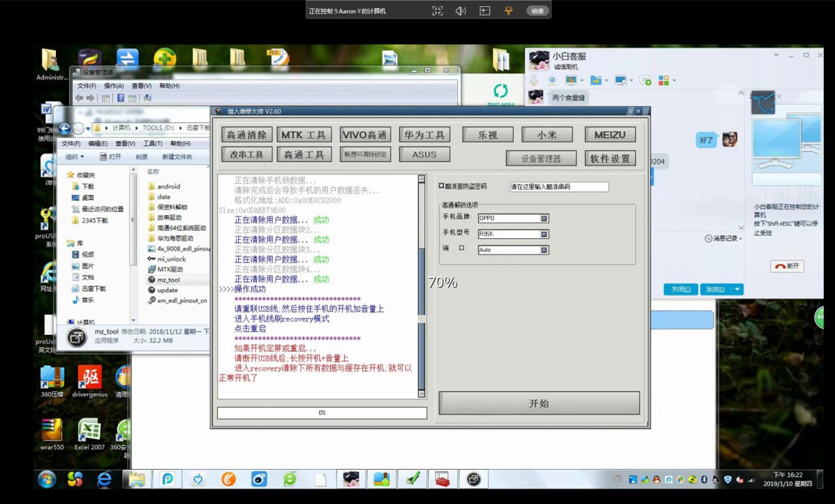Open Internet Explorer from taskbar
Screen dimensions: 835x504
pos(105,480)
